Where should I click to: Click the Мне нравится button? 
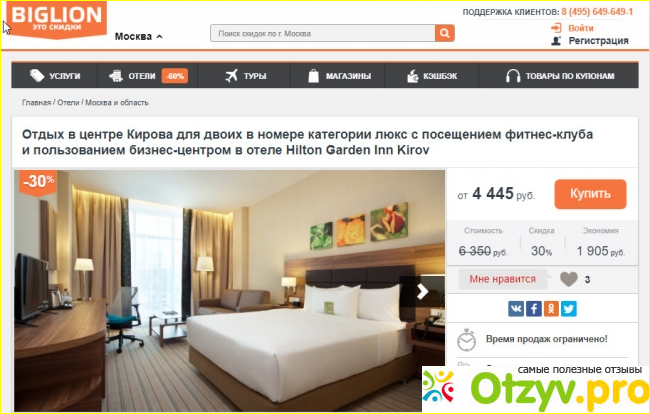click(502, 279)
